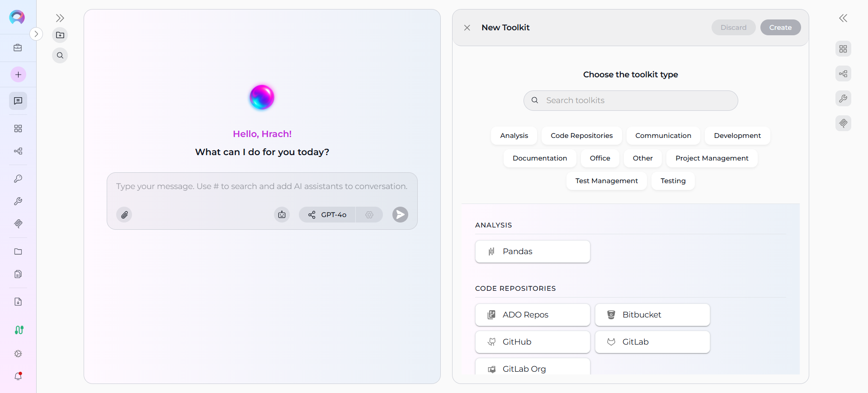The height and width of the screenshot is (393, 868).
Task: Close the New Toolkit panel
Action: pyautogui.click(x=467, y=28)
